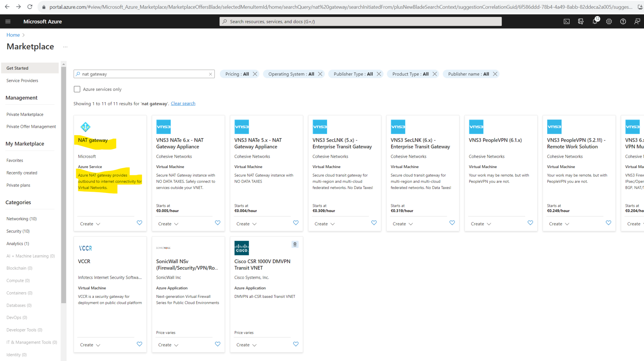
Task: Expand Create dropdown on VNS3 NATe 5.x card
Action: 247,224
